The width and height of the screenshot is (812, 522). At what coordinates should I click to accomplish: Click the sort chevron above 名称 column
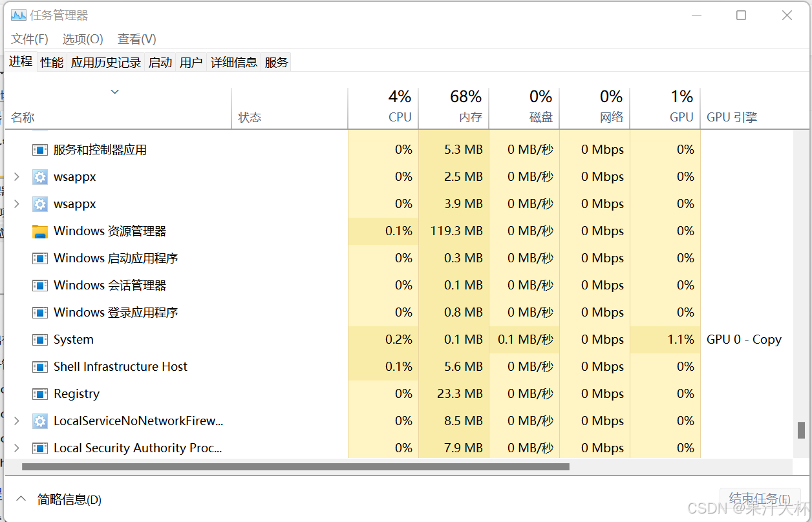pyautogui.click(x=115, y=92)
